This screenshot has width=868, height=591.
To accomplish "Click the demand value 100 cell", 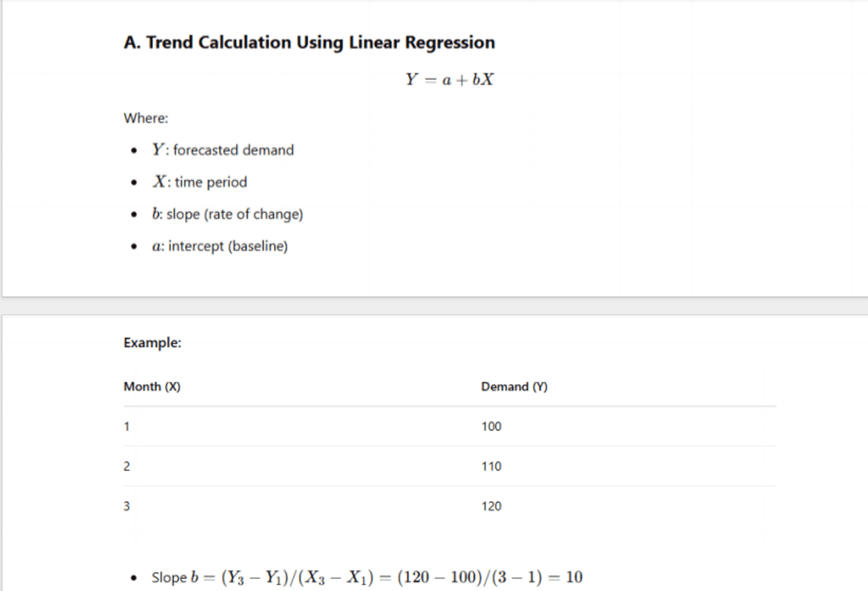I will coord(491,427).
